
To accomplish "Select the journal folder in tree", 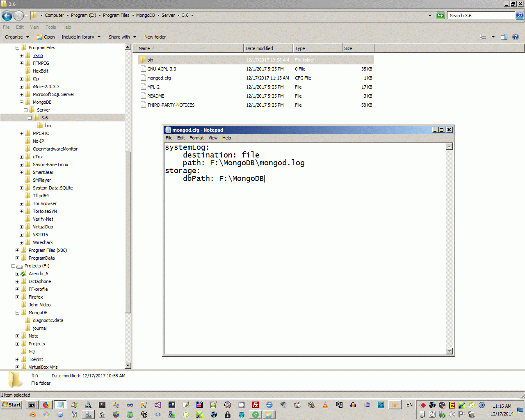I will coord(39,328).
